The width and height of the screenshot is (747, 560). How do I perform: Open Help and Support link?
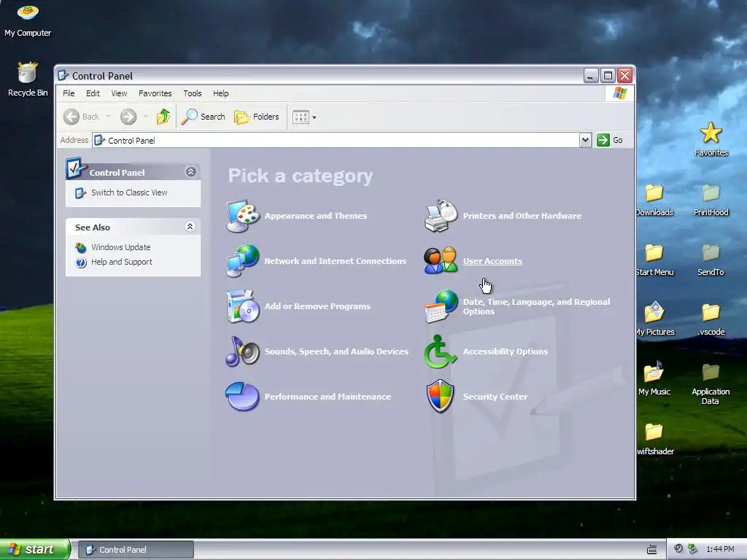[x=122, y=262]
